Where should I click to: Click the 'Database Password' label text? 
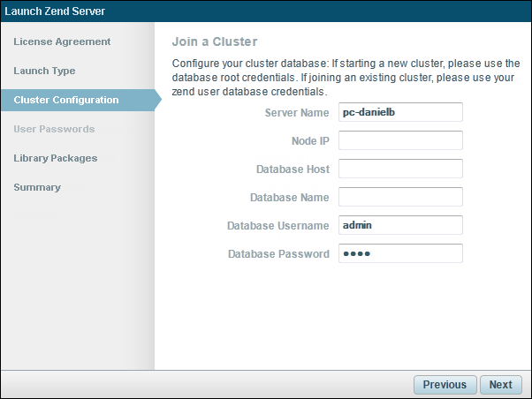(x=278, y=254)
